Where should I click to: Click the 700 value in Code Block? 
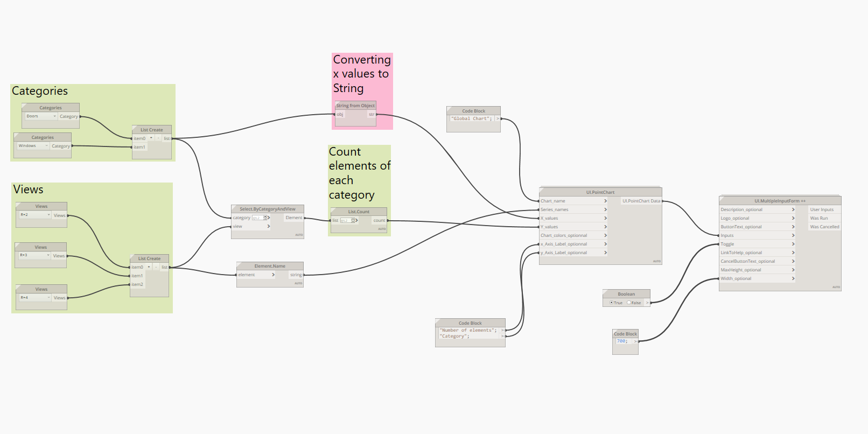(622, 341)
